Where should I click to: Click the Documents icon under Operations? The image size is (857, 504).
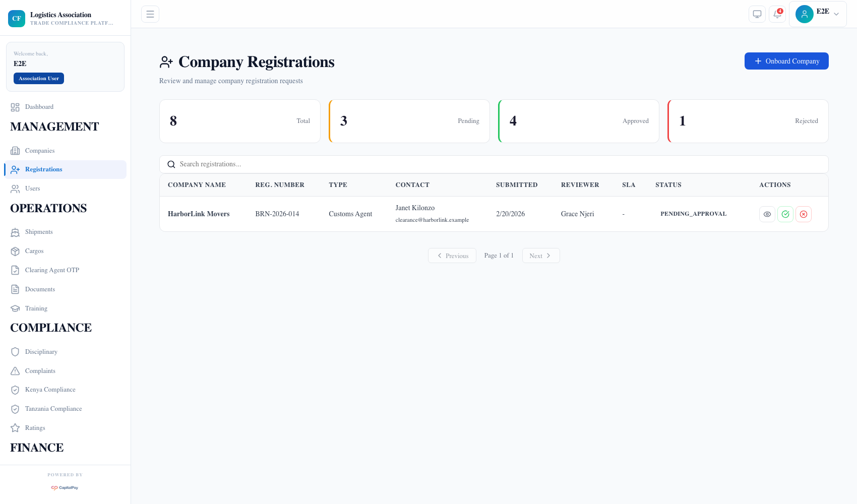tap(15, 289)
